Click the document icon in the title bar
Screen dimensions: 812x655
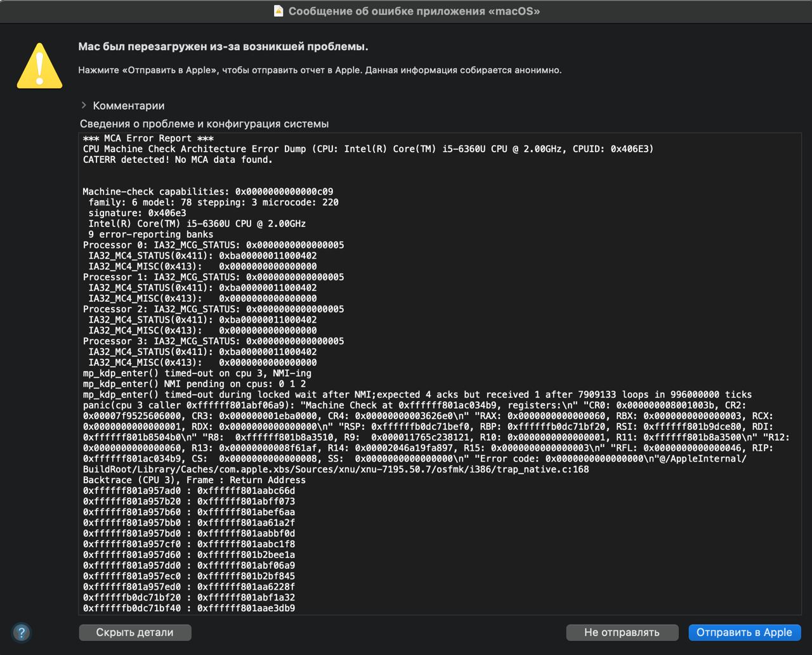point(278,11)
